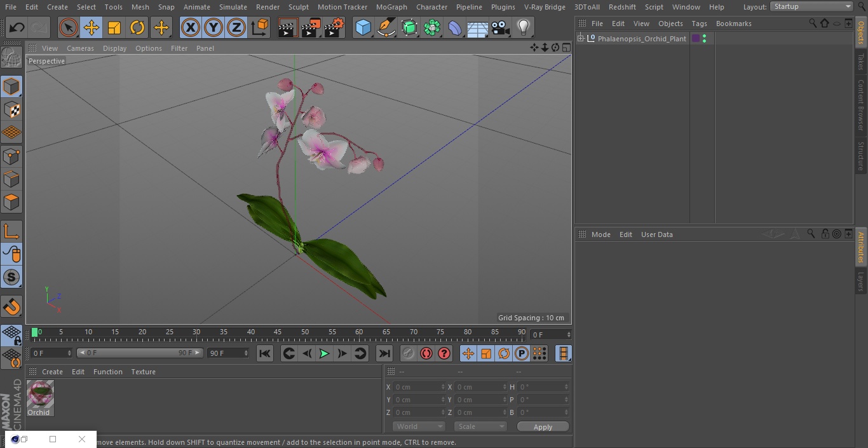Viewport: 868px width, 448px height.
Task: Open the spline pen tool
Action: 386,27
